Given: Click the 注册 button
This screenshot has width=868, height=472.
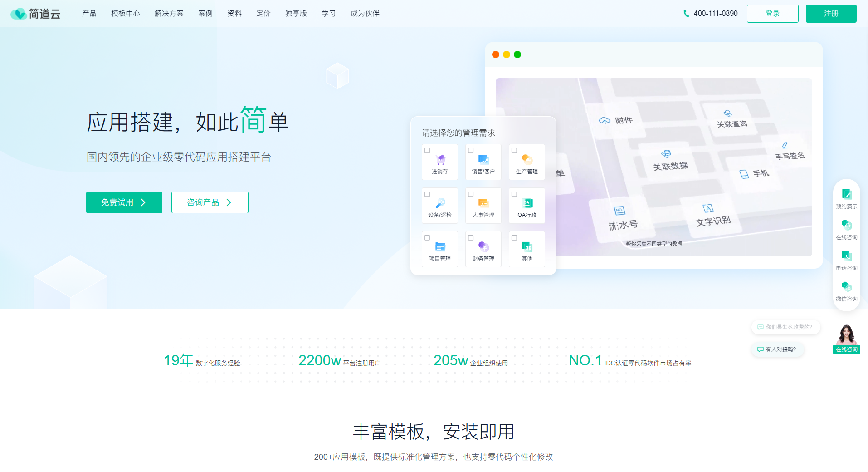Looking at the screenshot, I should click(x=831, y=14).
